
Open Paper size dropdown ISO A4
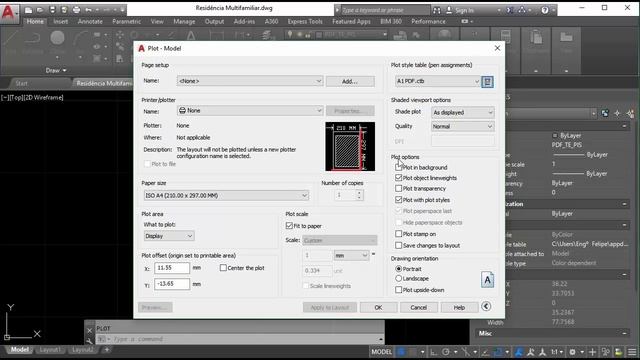[x=226, y=196]
